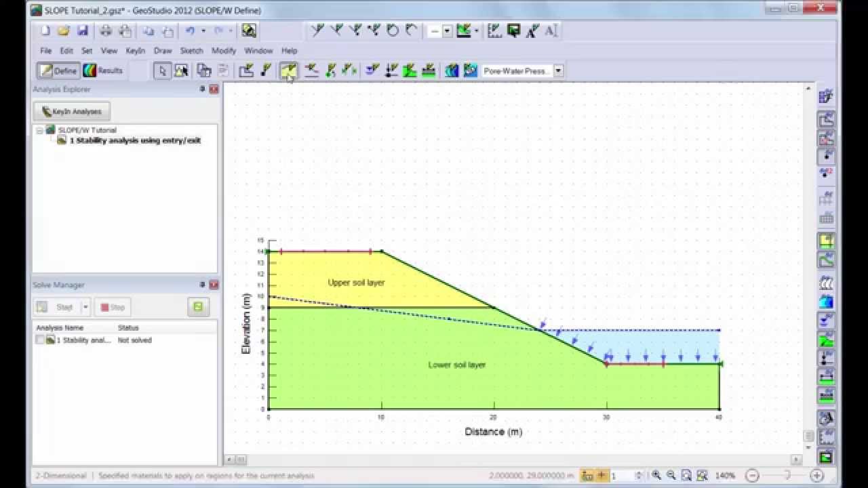The height and width of the screenshot is (488, 868).
Task: Open the File menu
Action: pos(45,51)
